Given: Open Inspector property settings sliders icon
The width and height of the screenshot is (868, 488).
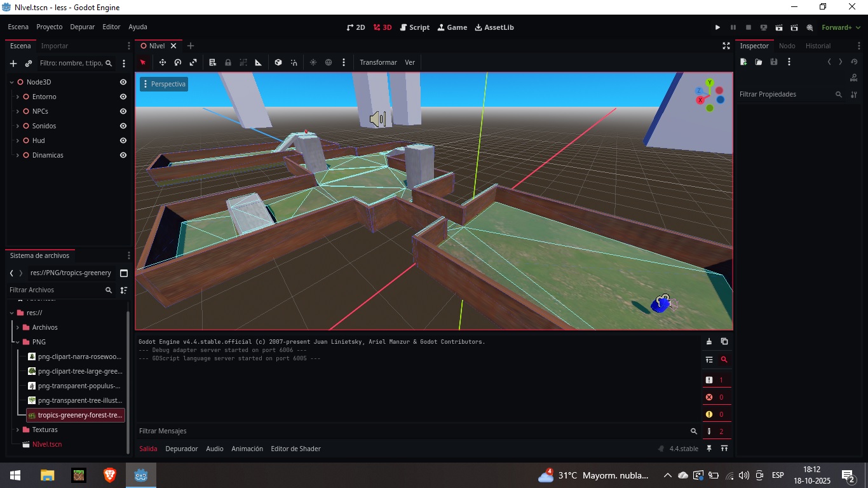Looking at the screenshot, I should pyautogui.click(x=854, y=94).
